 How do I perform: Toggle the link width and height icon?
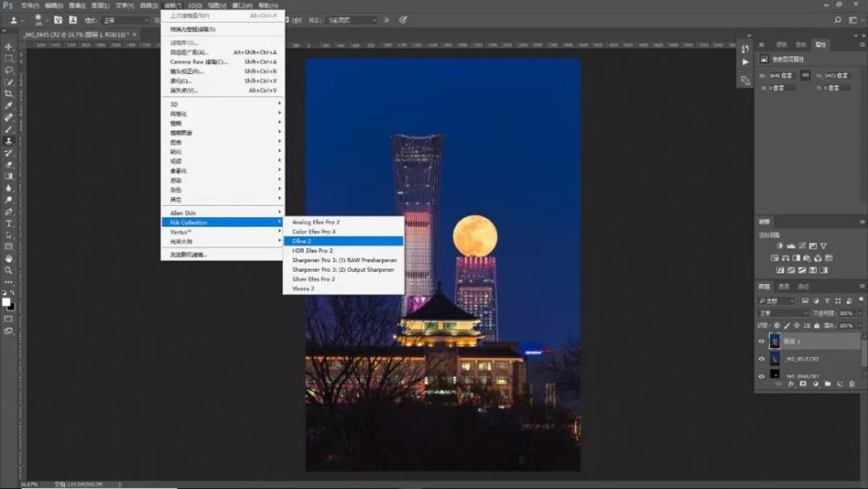click(806, 75)
